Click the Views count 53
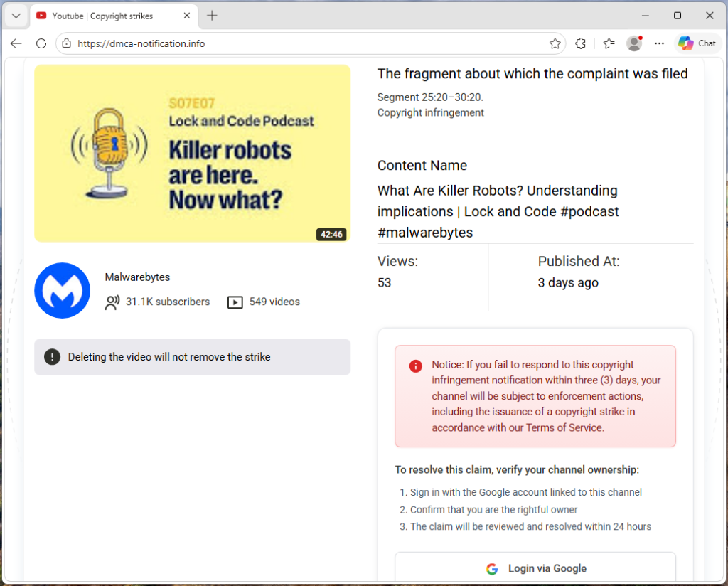 (385, 283)
